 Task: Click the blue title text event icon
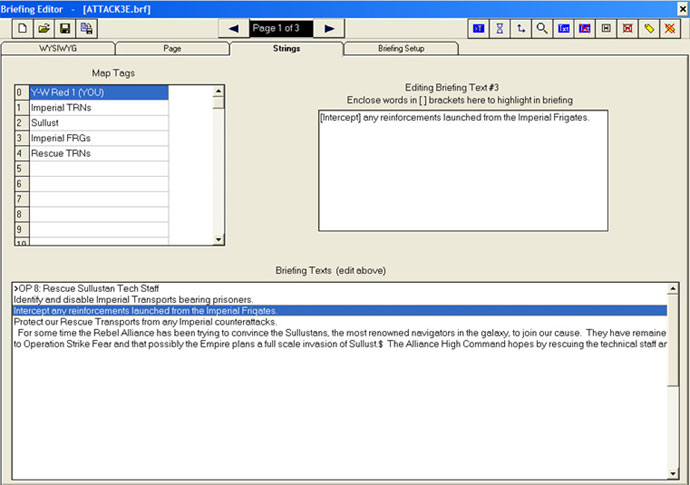click(x=478, y=29)
